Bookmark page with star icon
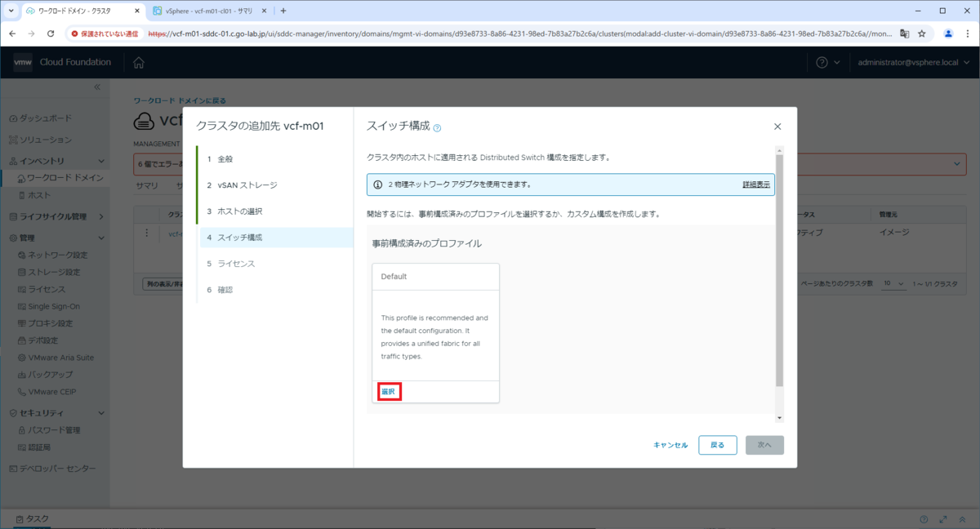This screenshot has width=980, height=529. click(922, 33)
